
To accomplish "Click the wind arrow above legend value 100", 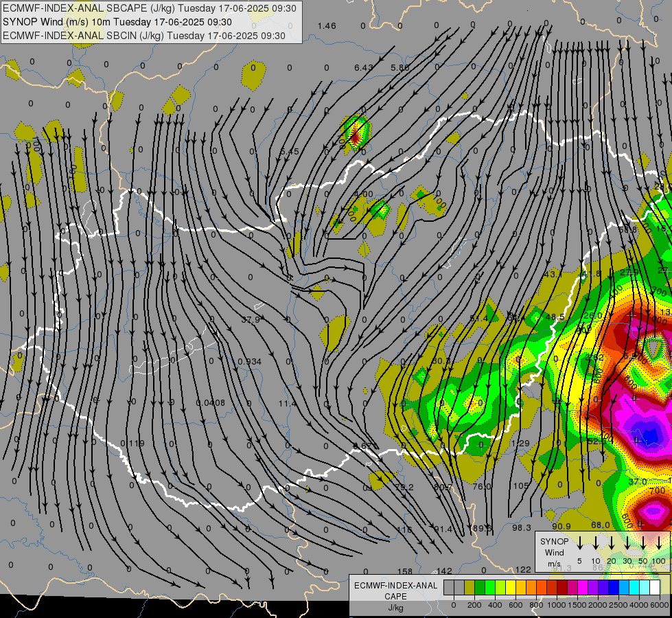I will click(659, 542).
